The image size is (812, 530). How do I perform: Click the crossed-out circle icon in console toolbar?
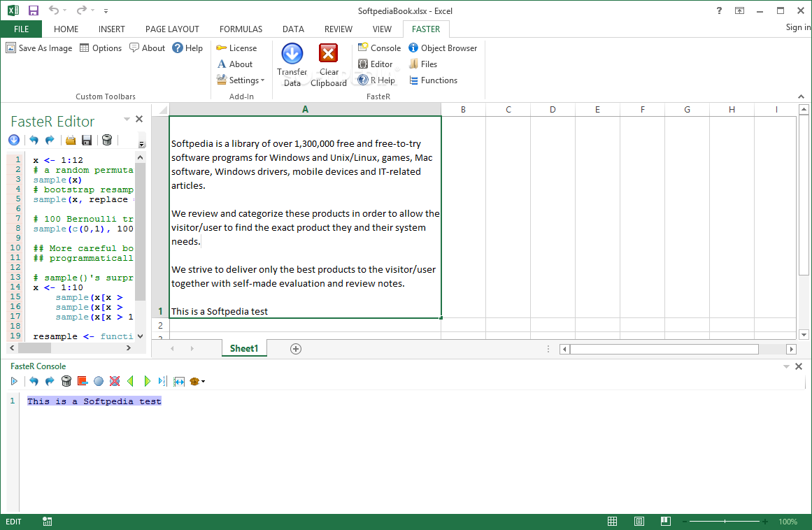(115, 382)
